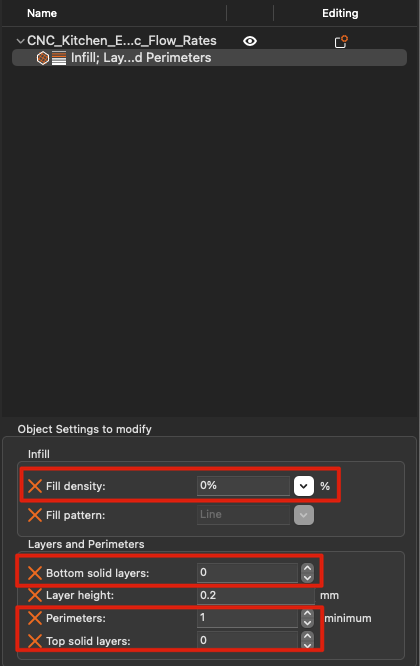Remove the Fill density setting via orange X
The width and height of the screenshot is (420, 666).
pos(35,486)
